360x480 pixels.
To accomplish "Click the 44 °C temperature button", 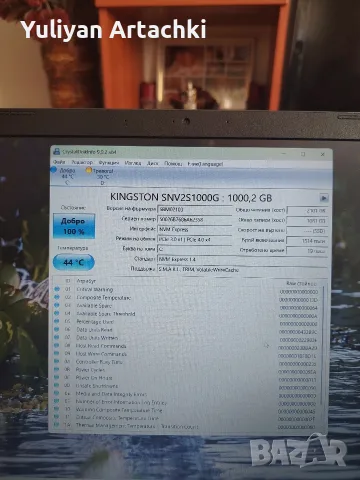I will pos(74,262).
